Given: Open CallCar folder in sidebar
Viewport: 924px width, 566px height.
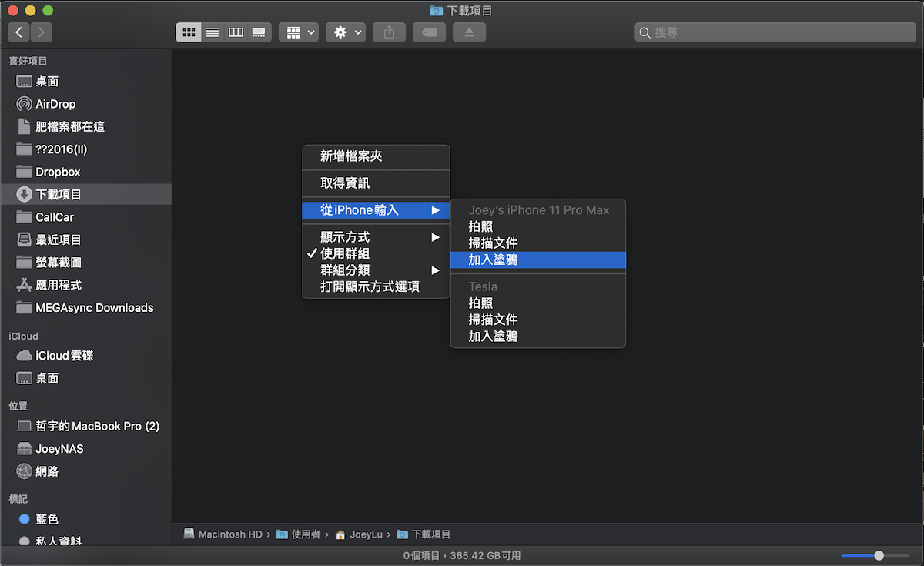Looking at the screenshot, I should pos(85,217).
